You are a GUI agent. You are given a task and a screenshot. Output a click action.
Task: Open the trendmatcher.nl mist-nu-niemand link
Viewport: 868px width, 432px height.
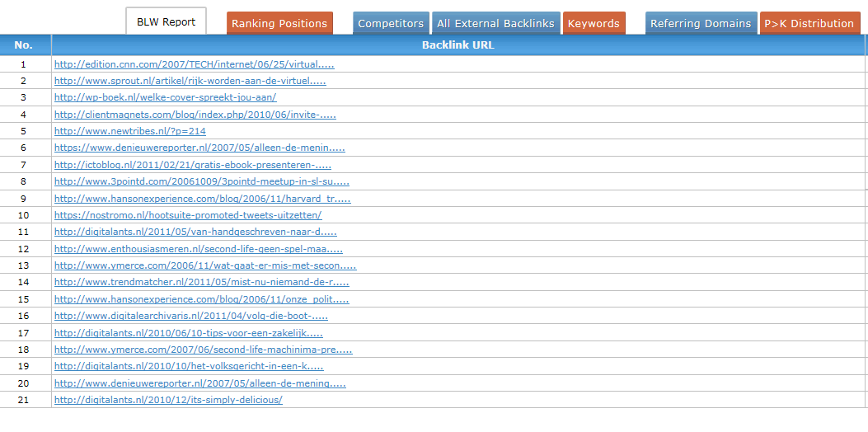201,282
